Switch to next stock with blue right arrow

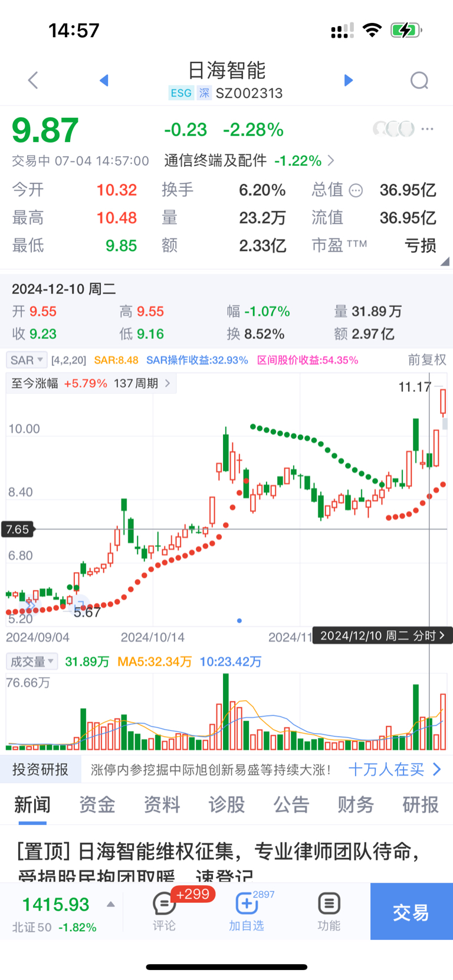(x=349, y=80)
